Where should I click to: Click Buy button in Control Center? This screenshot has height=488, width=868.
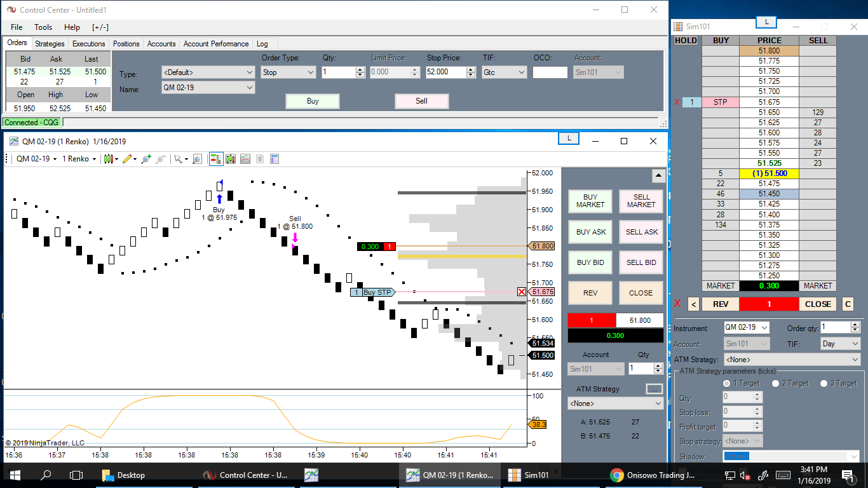(313, 101)
